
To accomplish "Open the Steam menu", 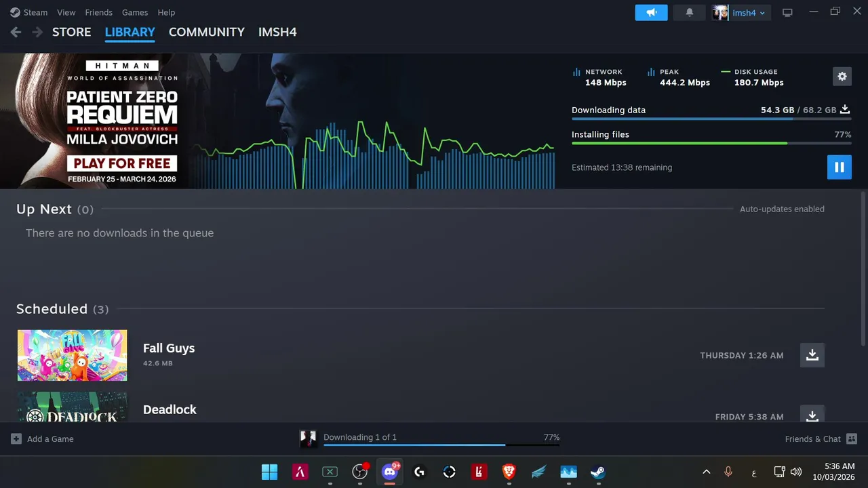I will pyautogui.click(x=35, y=12).
